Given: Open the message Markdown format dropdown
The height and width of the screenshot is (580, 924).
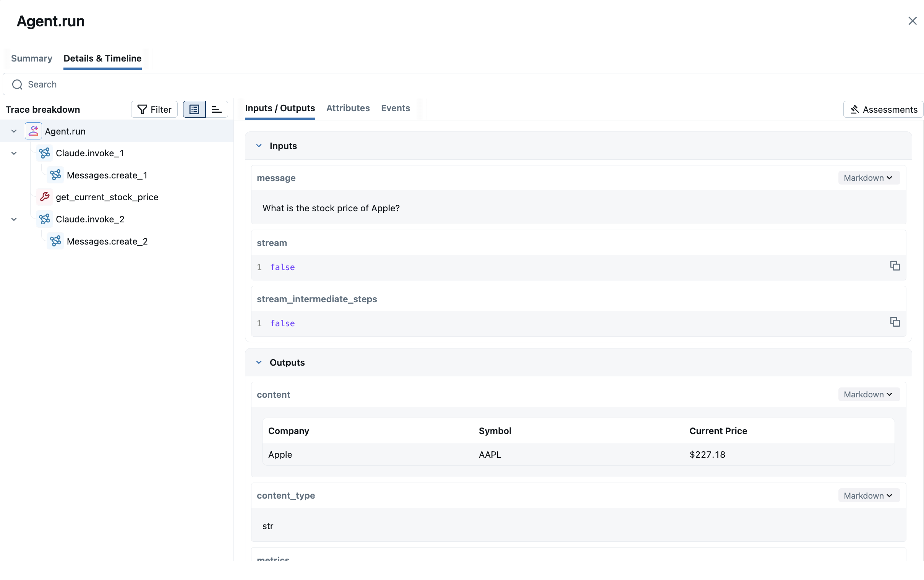Looking at the screenshot, I should [x=868, y=178].
